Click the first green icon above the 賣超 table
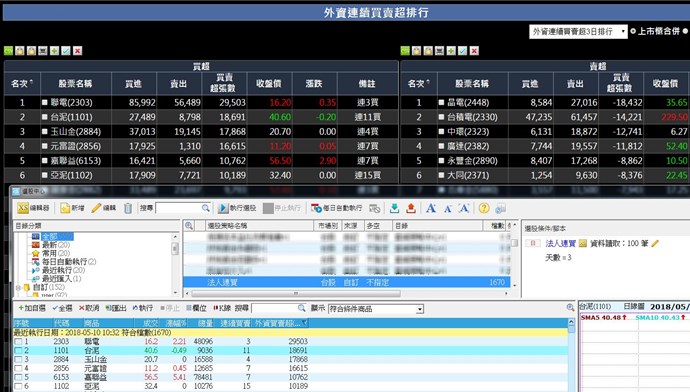The image size is (690, 392). point(405,51)
